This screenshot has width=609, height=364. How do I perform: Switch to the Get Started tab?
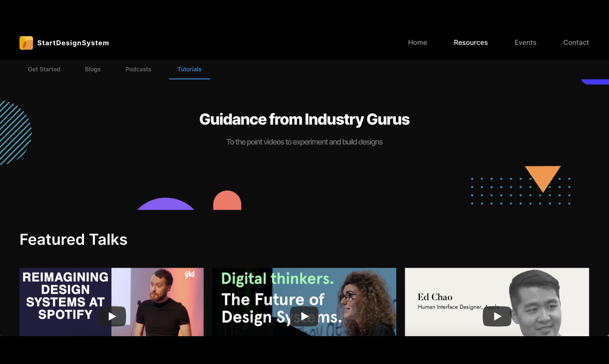coord(44,69)
